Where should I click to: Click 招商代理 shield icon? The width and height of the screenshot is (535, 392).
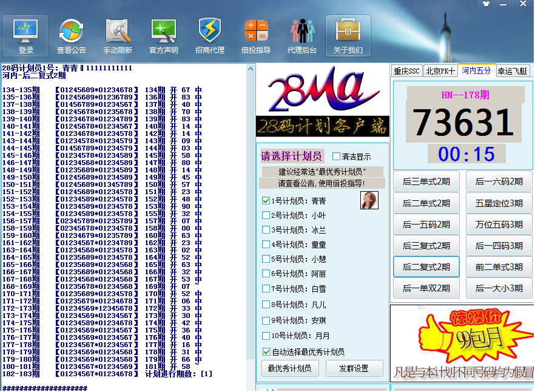[x=210, y=30]
